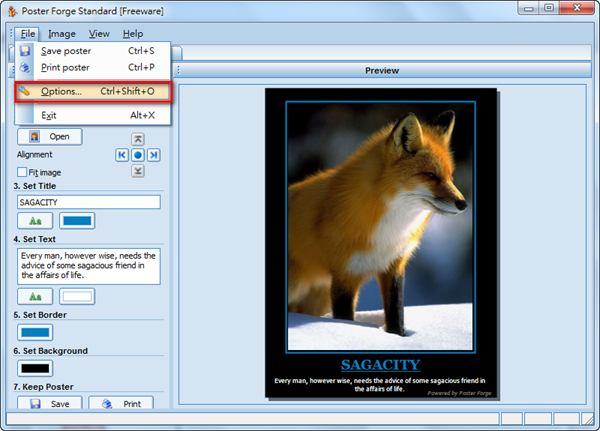
Task: Click the SAGACITY title input field
Action: click(88, 202)
